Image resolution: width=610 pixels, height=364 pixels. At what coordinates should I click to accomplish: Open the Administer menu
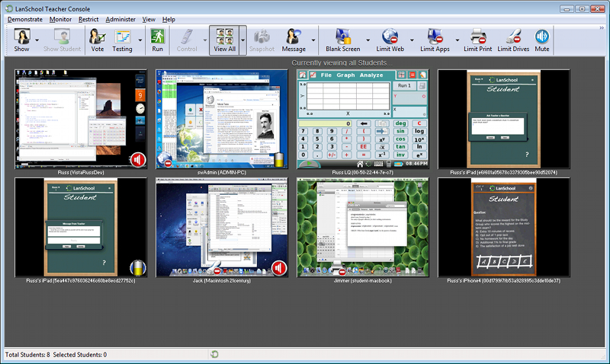click(120, 20)
